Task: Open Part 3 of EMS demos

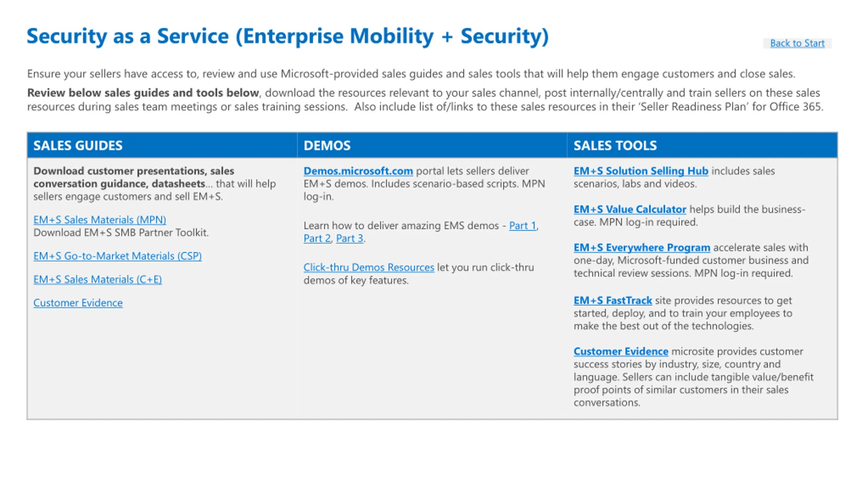Action: click(x=349, y=238)
